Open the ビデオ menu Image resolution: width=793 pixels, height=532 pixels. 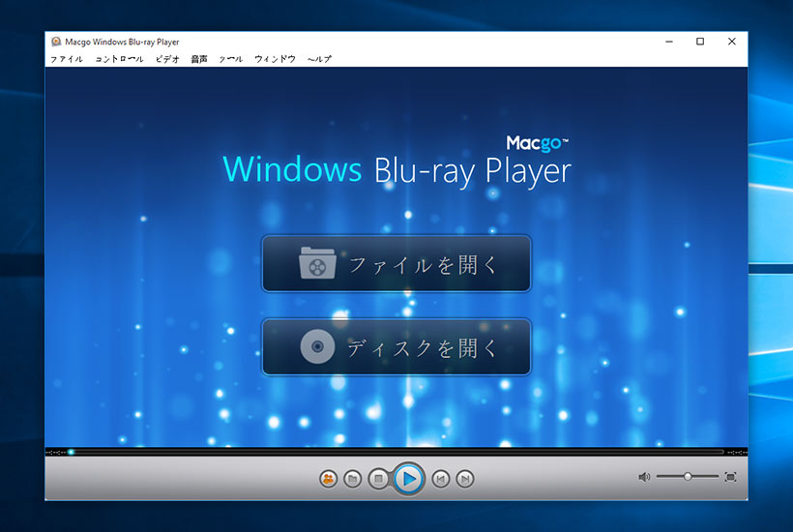click(167, 59)
